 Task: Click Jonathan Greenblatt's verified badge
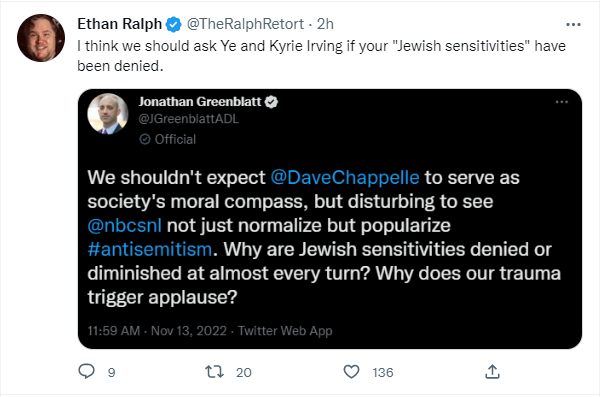coord(271,102)
